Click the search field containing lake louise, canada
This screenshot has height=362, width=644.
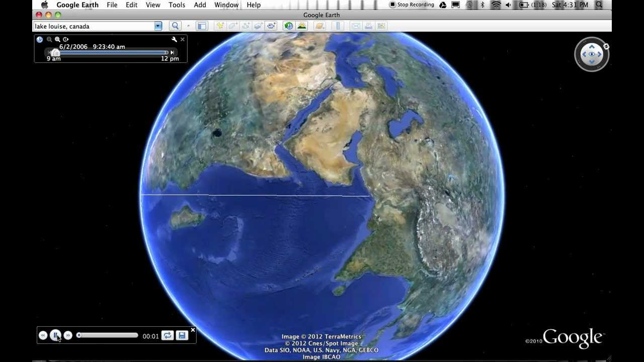pos(94,26)
